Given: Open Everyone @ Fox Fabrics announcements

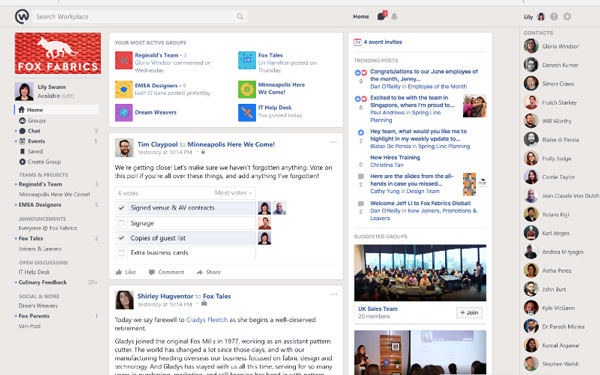Looking at the screenshot, I should click(x=48, y=228).
